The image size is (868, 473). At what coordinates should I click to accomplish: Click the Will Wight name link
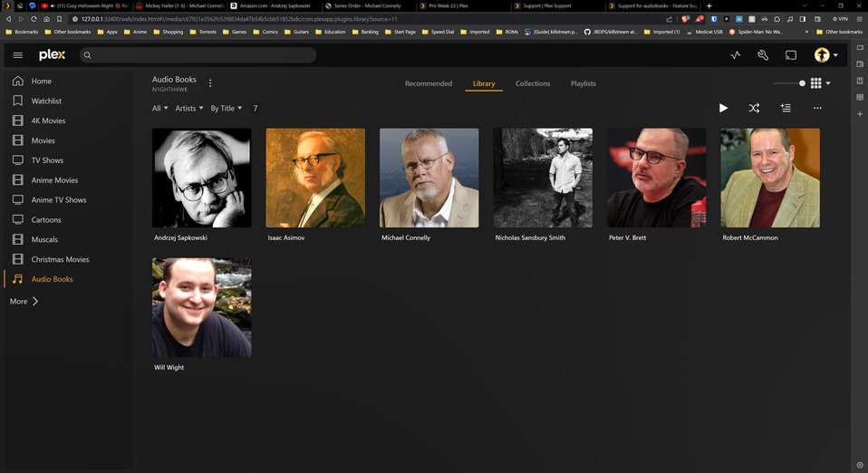(169, 367)
